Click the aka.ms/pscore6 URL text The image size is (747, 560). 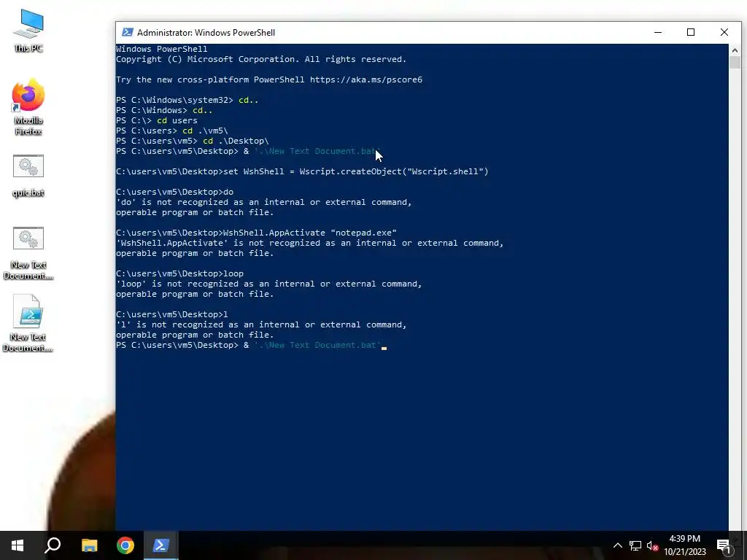pyautogui.click(x=366, y=79)
